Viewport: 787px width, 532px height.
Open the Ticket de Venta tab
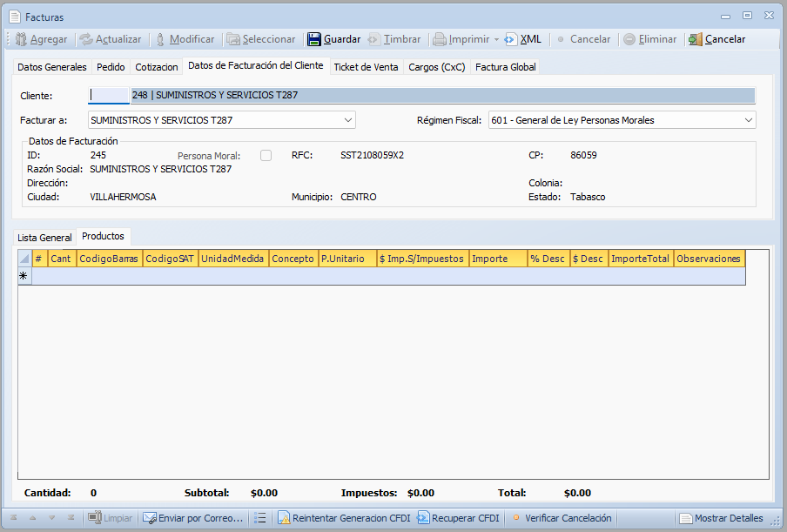tap(366, 67)
